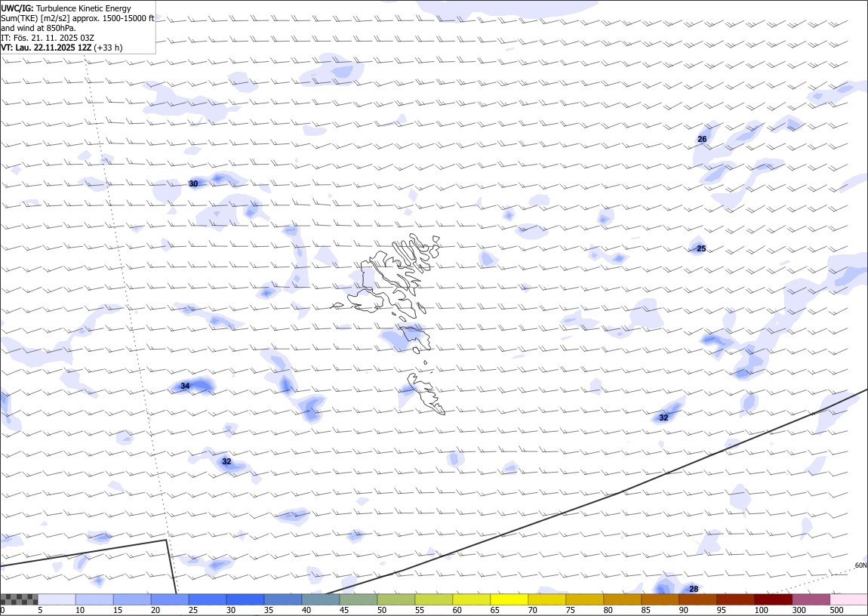
Task: Click the legend tick label 500
Action: pyautogui.click(x=837, y=610)
